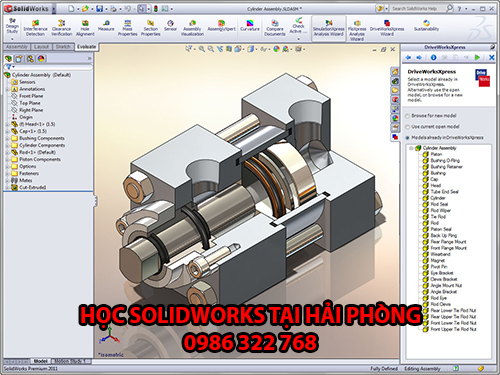Open Section Properties
Viewport: 500px width, 375px height.
tap(150, 27)
